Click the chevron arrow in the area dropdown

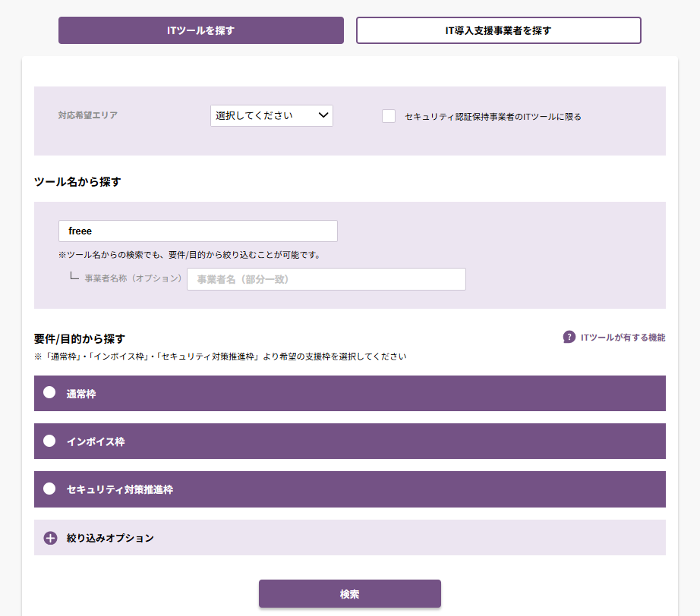tap(323, 115)
